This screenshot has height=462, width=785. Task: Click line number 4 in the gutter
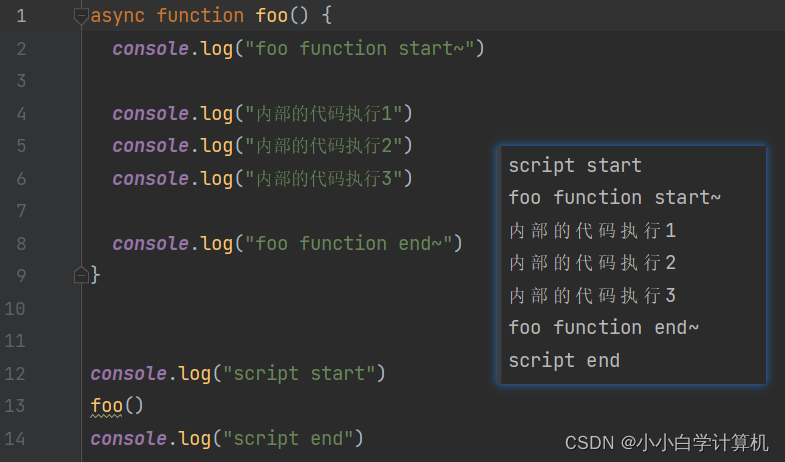coord(21,114)
